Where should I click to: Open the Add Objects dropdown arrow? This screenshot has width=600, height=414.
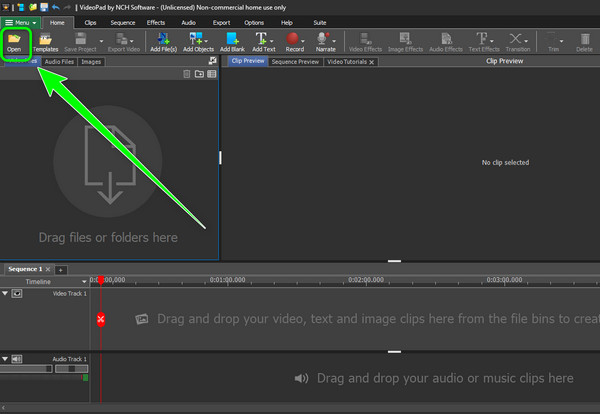click(x=206, y=41)
